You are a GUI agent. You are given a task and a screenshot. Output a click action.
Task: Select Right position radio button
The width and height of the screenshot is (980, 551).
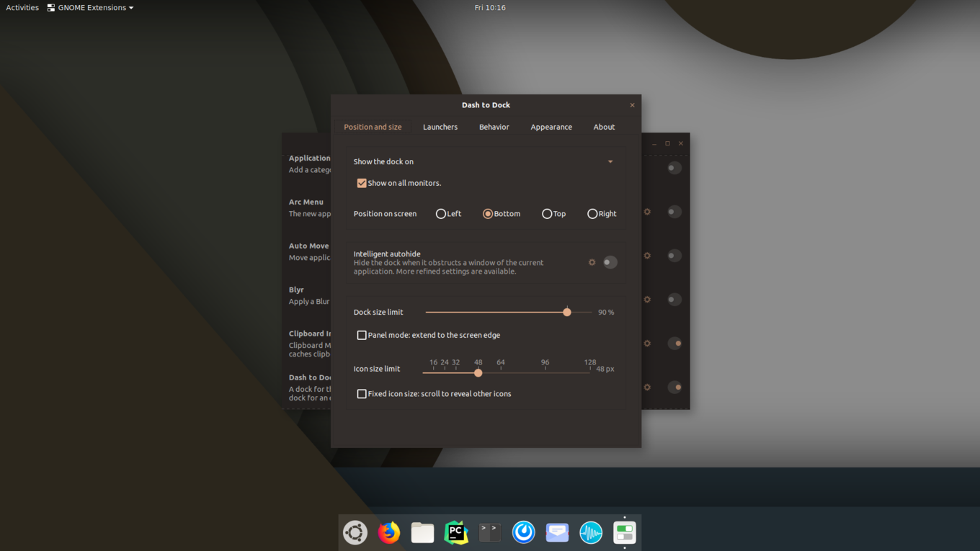(x=592, y=214)
